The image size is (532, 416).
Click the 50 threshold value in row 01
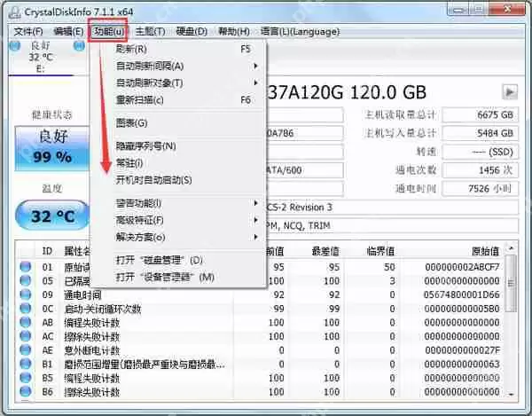tap(389, 267)
